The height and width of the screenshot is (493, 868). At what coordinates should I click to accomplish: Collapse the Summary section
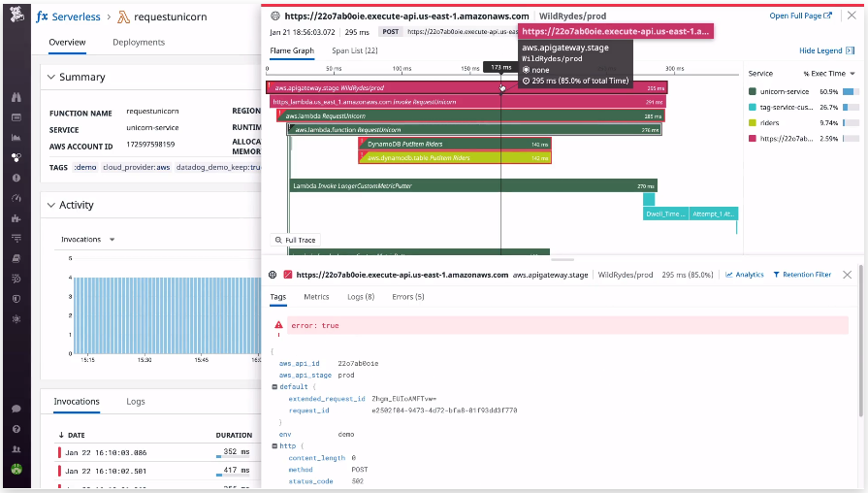(x=51, y=77)
